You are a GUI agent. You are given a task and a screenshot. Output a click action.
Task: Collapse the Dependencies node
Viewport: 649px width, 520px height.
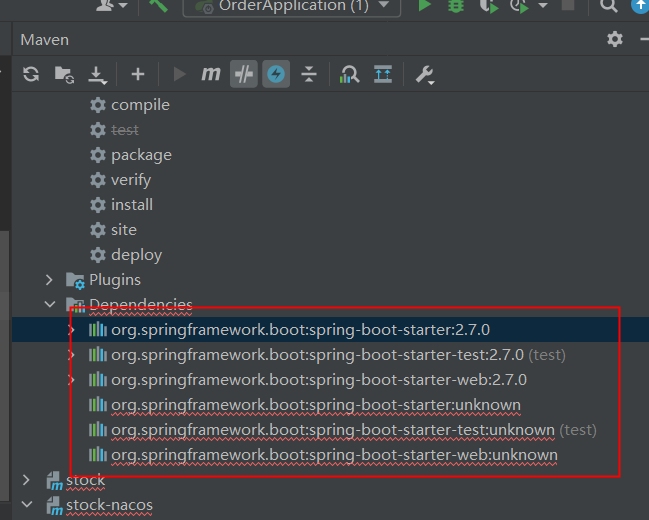50,304
